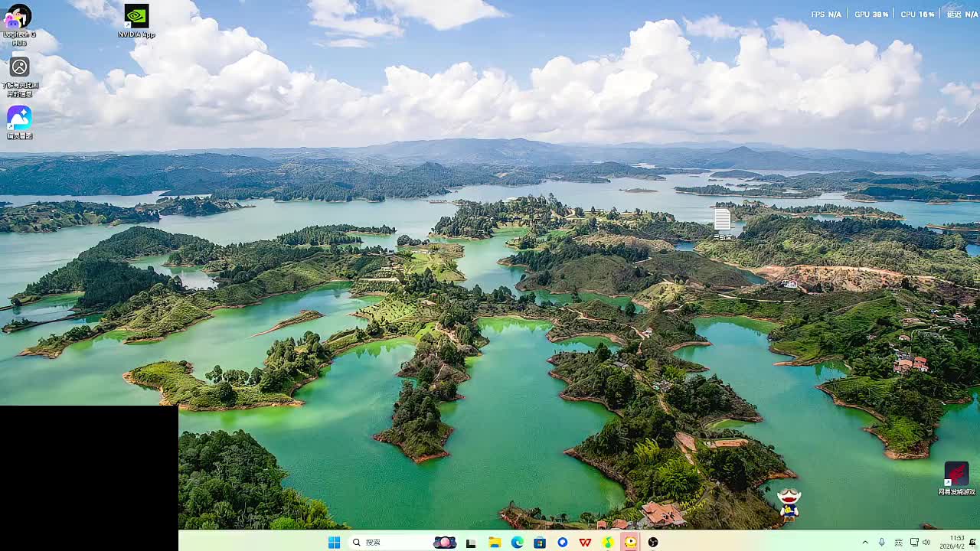Launch Microsoft Edge from the taskbar
Screen dimensions: 980x551
pyautogui.click(x=518, y=543)
